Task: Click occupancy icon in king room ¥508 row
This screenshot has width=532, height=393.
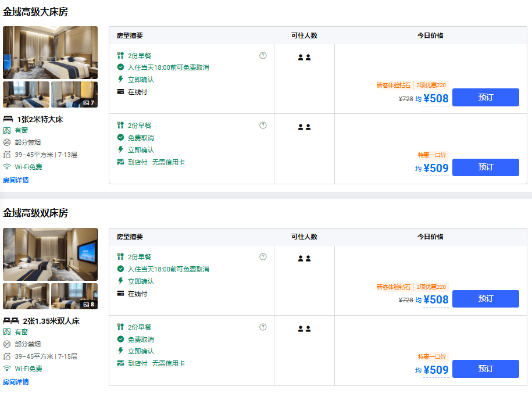Action: pos(304,58)
